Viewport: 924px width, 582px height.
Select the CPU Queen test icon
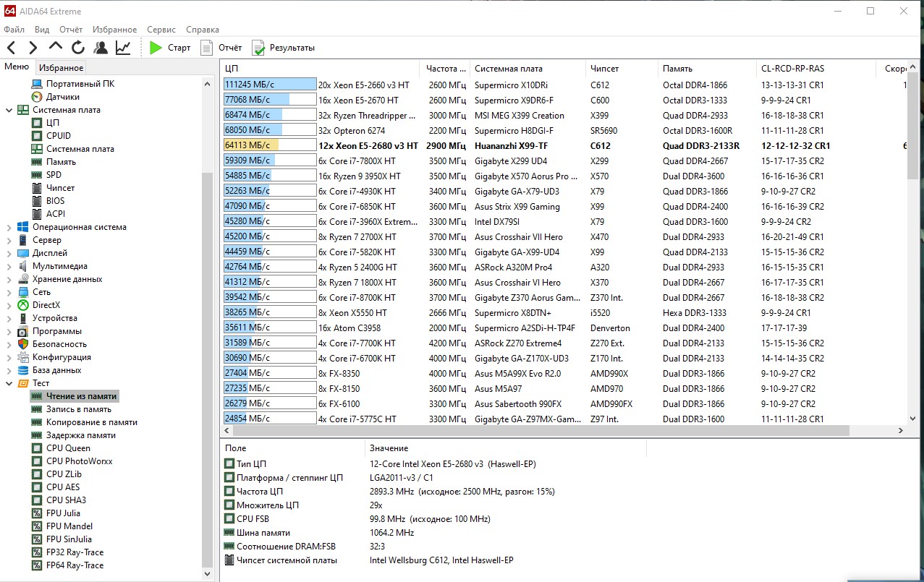click(37, 448)
